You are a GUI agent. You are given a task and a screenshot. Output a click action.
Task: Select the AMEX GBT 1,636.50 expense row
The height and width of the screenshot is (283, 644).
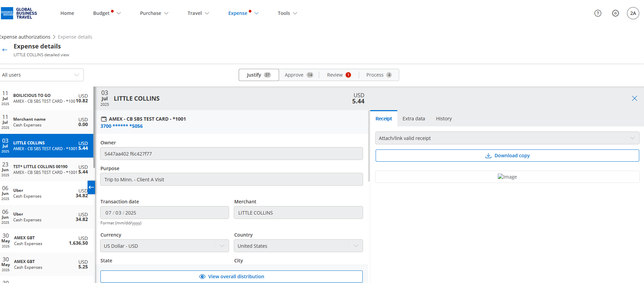tap(46, 241)
